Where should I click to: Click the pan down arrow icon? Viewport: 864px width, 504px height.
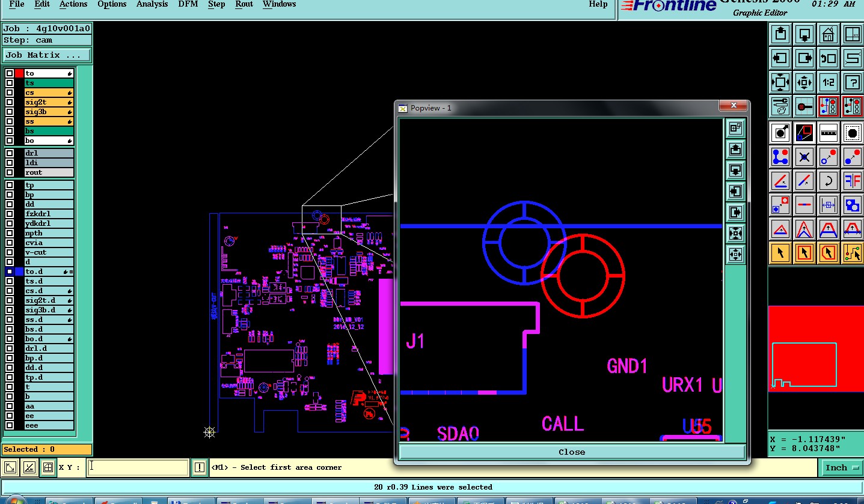pos(804,34)
